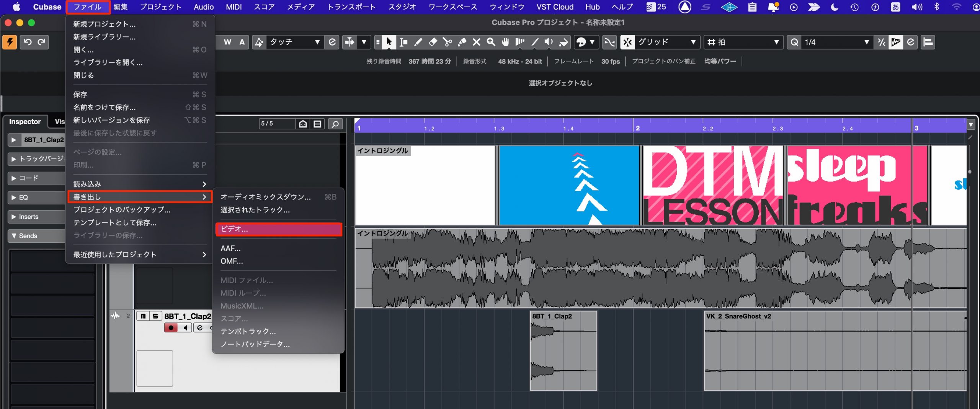Open the track list settings lines icon
This screenshot has height=409, width=980.
tap(317, 124)
